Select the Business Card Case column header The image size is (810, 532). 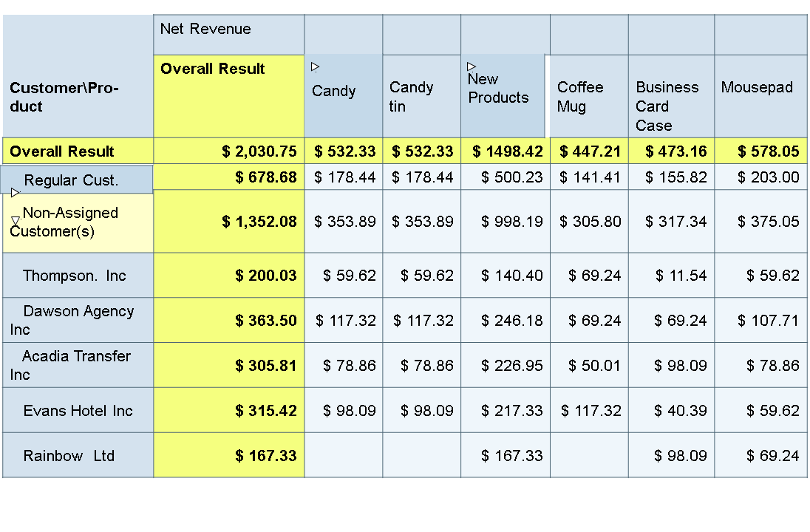pos(667,106)
